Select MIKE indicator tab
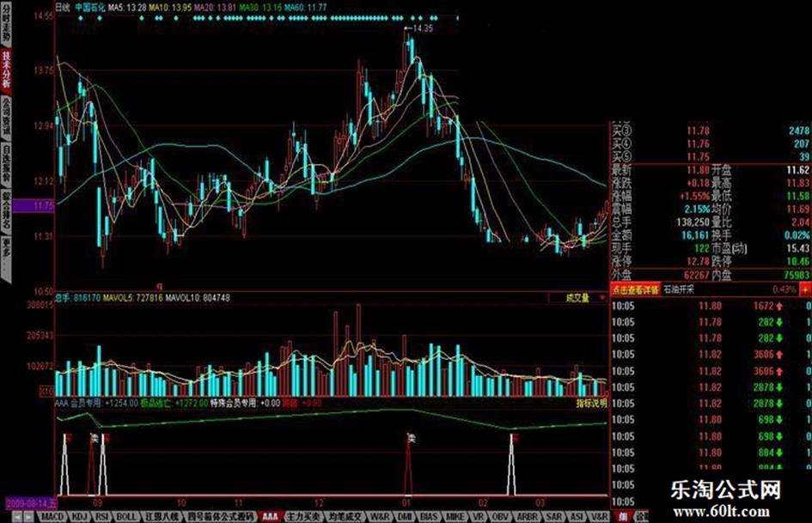The image size is (812, 523). click(x=455, y=517)
